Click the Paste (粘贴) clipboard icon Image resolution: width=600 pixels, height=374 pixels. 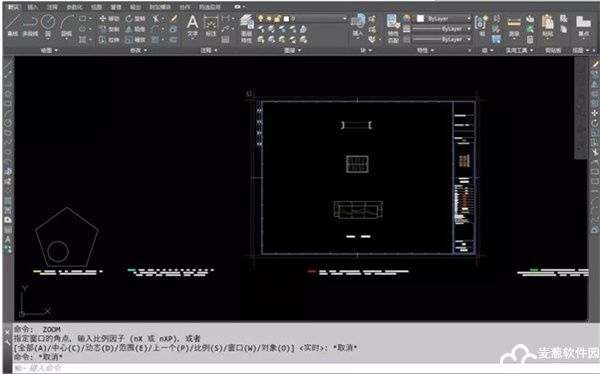[548, 26]
